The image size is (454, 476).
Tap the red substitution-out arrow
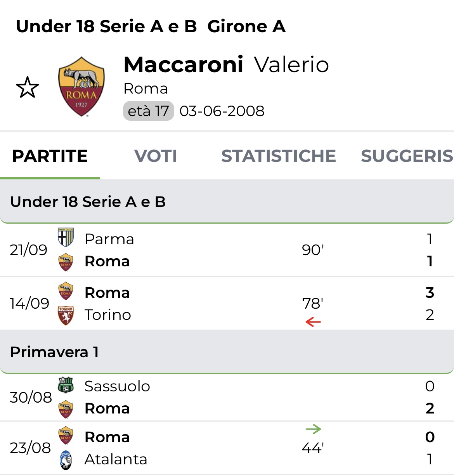coord(313,322)
